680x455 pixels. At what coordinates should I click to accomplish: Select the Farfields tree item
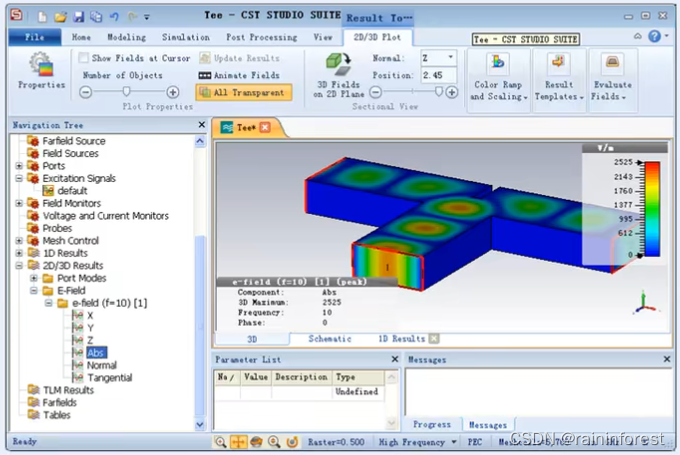coord(59,403)
